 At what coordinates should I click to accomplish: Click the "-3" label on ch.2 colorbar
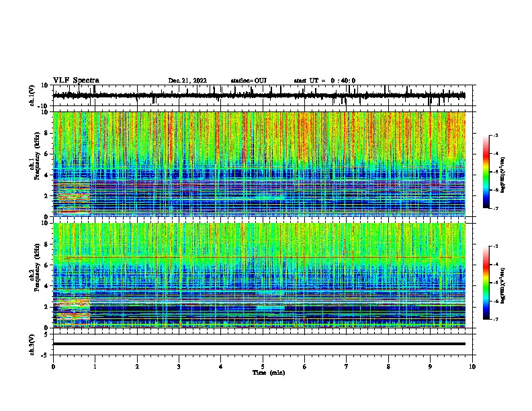tap(495, 246)
